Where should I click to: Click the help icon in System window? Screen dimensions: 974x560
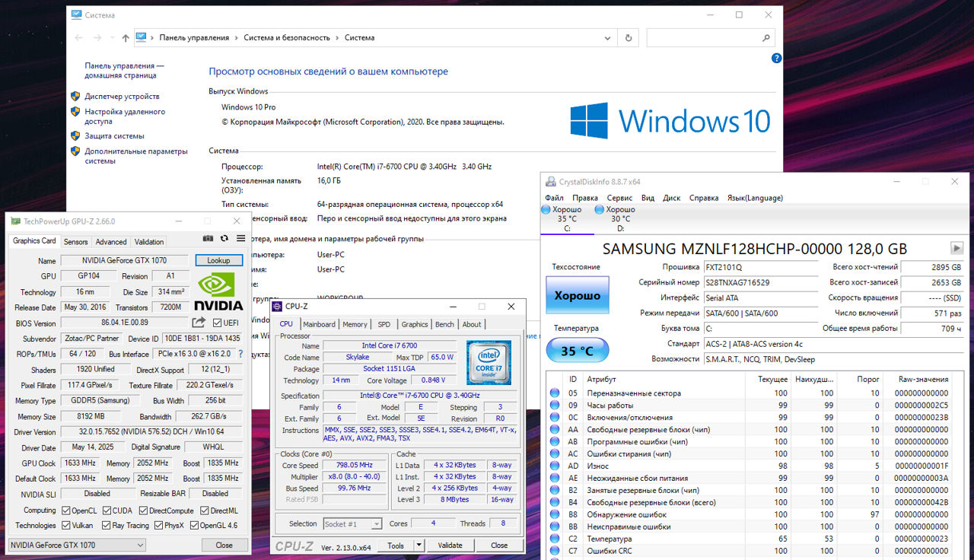point(776,58)
